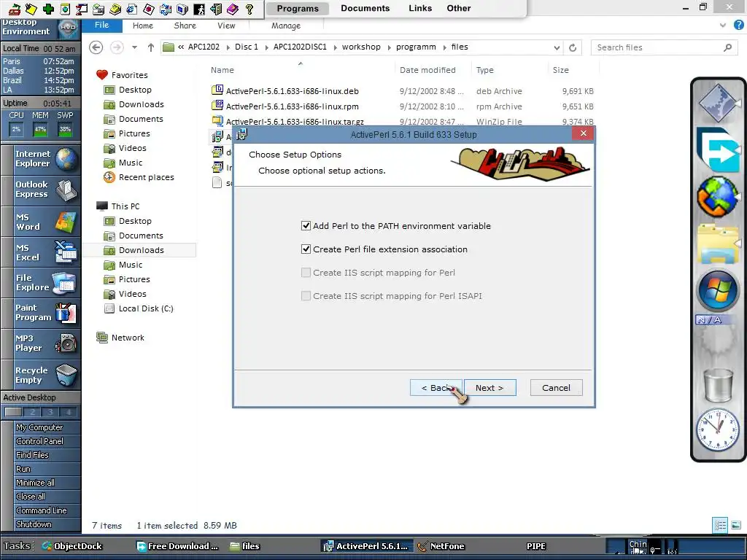747x560 pixels.
Task: Open the address bar history dropdown arrow
Action: [557, 47]
